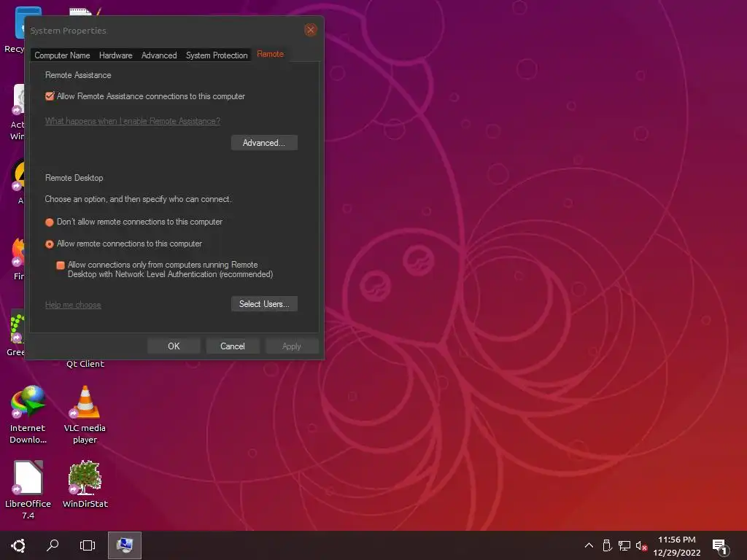
Task: Click Cancel in System Properties
Action: [x=233, y=346]
